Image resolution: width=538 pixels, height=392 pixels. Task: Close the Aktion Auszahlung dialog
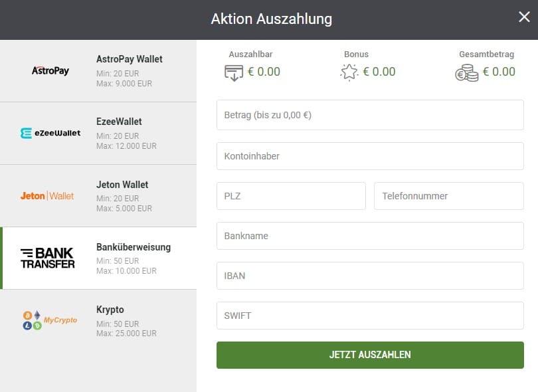[x=524, y=17]
